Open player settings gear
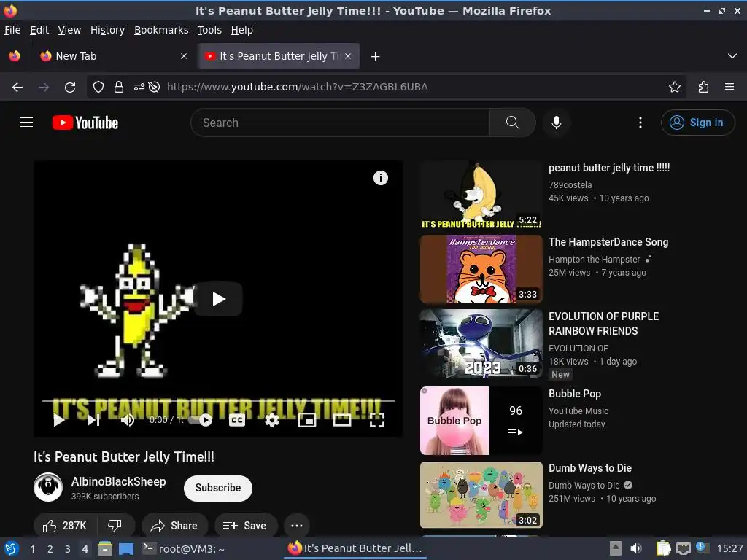Screen dimensions: 747x560 pyautogui.click(x=272, y=420)
